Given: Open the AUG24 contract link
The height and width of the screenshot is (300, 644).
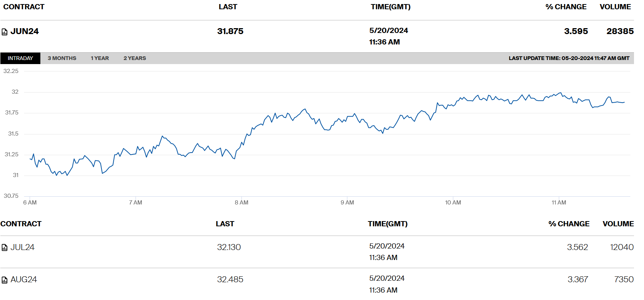Looking at the screenshot, I should click(24, 280).
